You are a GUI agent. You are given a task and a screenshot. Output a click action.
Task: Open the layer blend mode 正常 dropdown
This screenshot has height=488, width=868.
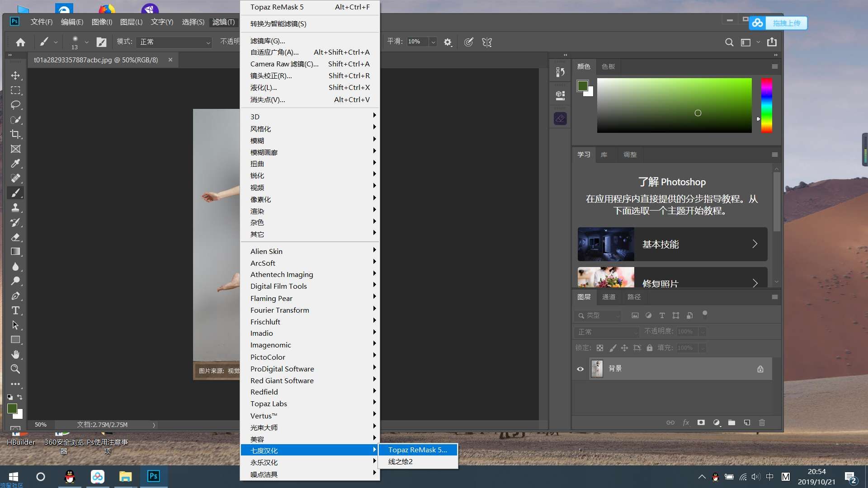(607, 332)
